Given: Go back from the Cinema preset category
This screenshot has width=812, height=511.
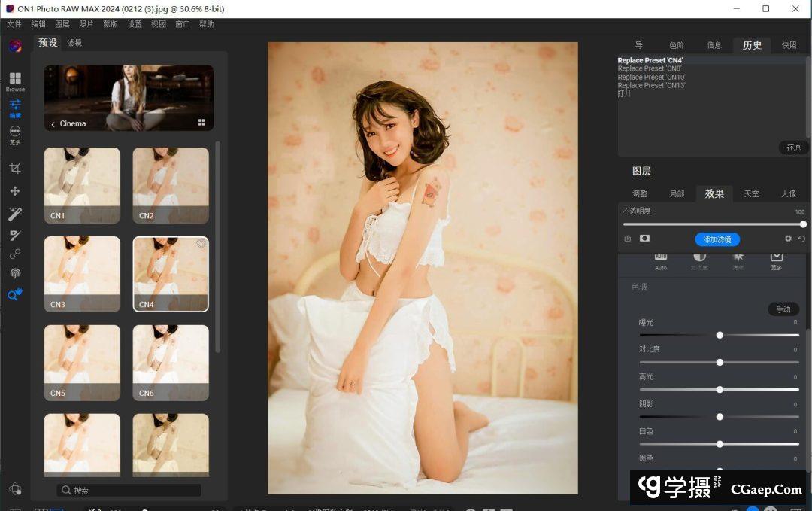Looking at the screenshot, I should point(53,123).
